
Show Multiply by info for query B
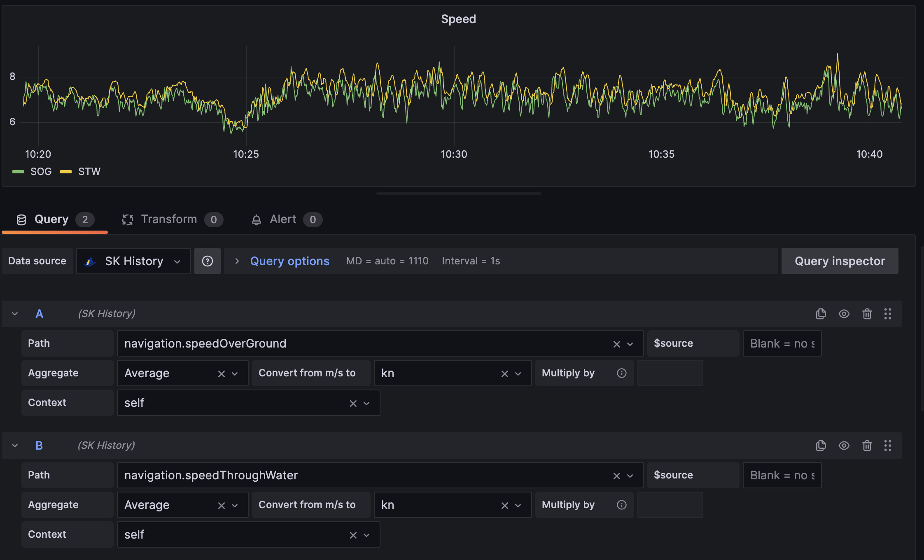tap(622, 505)
